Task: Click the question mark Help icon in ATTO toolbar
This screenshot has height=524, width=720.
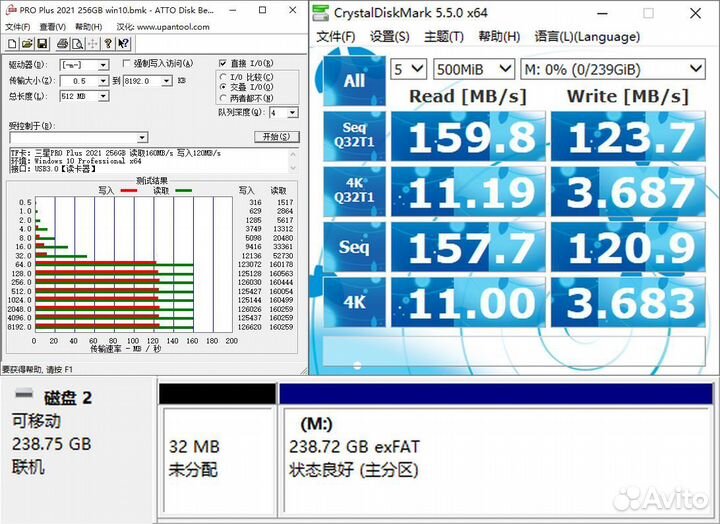Action: 108,44
